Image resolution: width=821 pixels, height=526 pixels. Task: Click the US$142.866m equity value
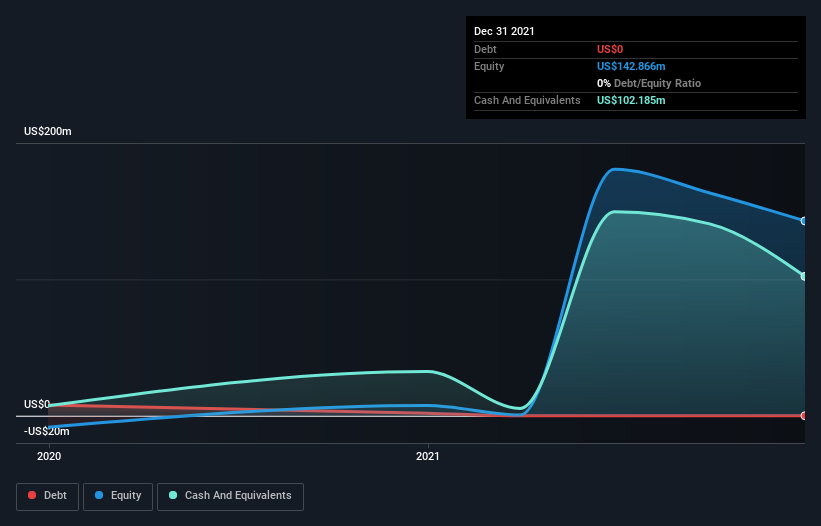point(631,66)
